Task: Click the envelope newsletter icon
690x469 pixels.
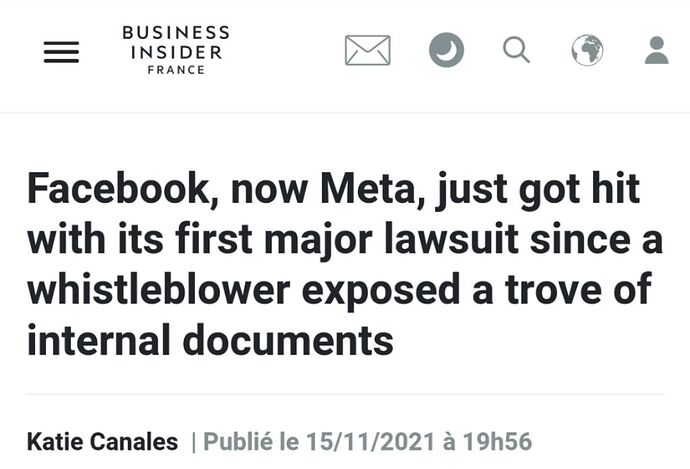Action: click(x=367, y=50)
